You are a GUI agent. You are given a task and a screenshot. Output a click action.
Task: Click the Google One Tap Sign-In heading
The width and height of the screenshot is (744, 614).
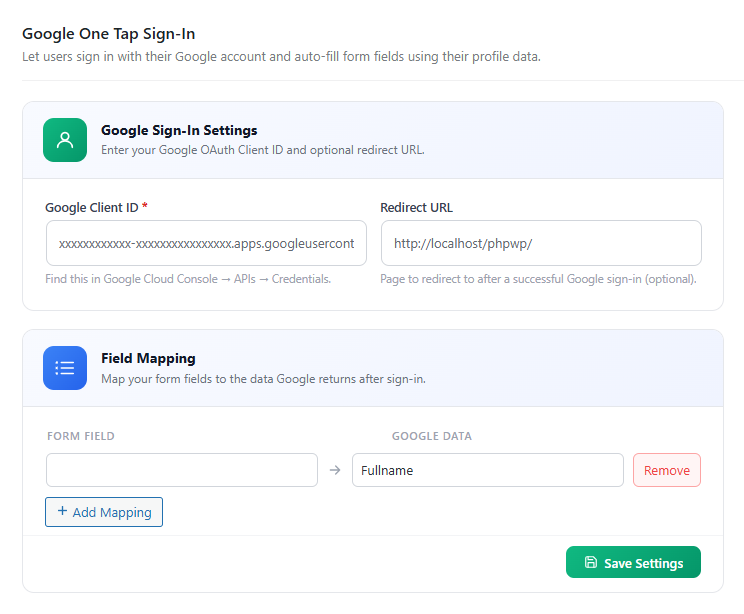(109, 34)
